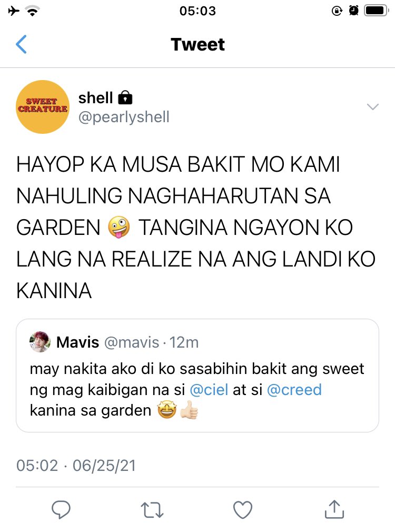The image size is (395, 532).
Task: Tap the retweet arrows icon
Action: (152, 510)
